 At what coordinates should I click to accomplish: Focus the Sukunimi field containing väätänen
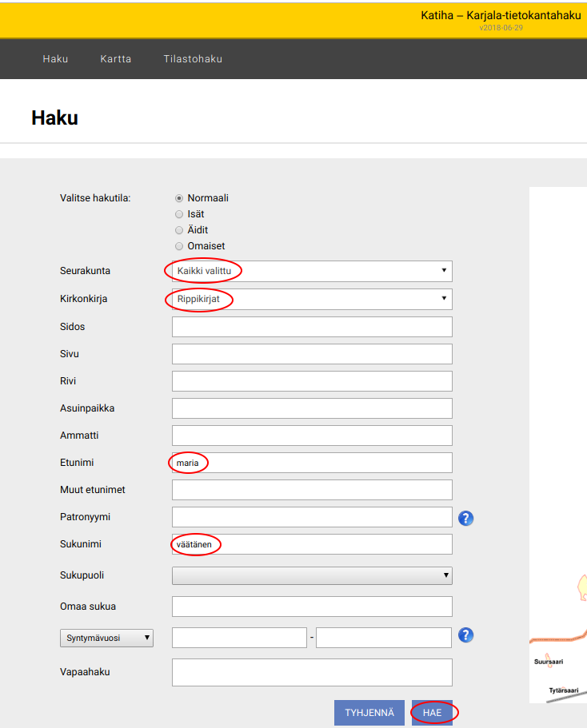[312, 544]
